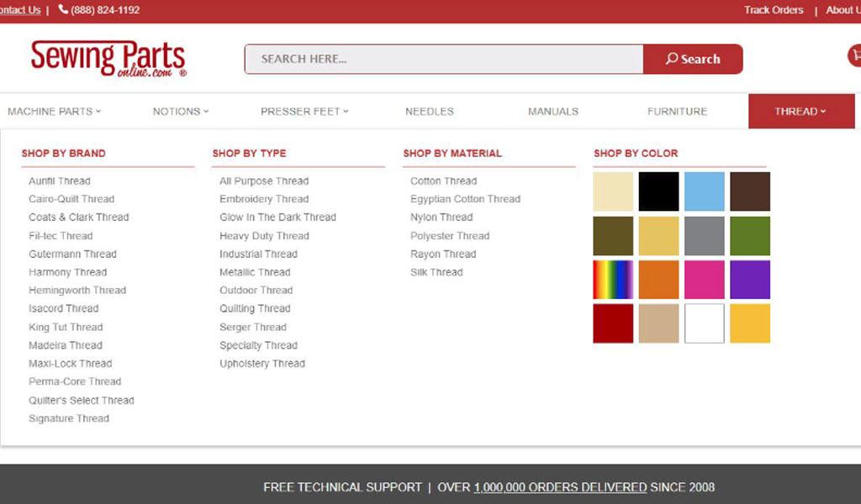
Task: Collapse the Thread dropdown menu
Action: point(800,111)
